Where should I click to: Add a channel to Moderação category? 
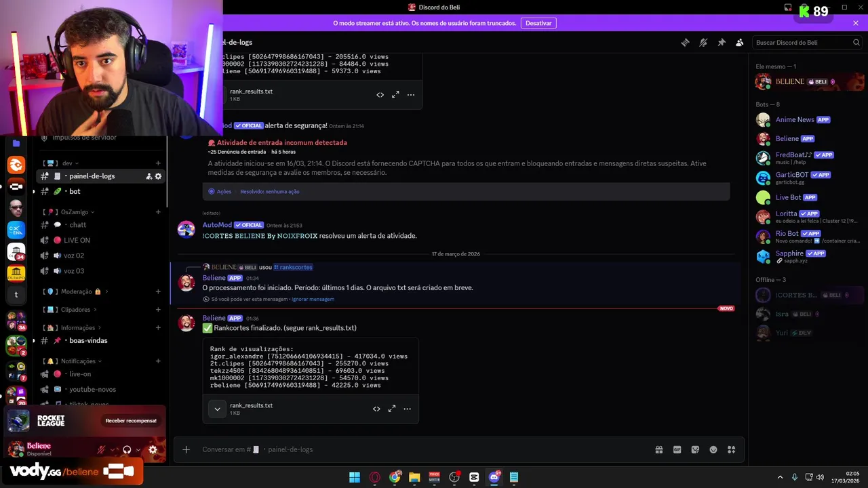coord(158,291)
